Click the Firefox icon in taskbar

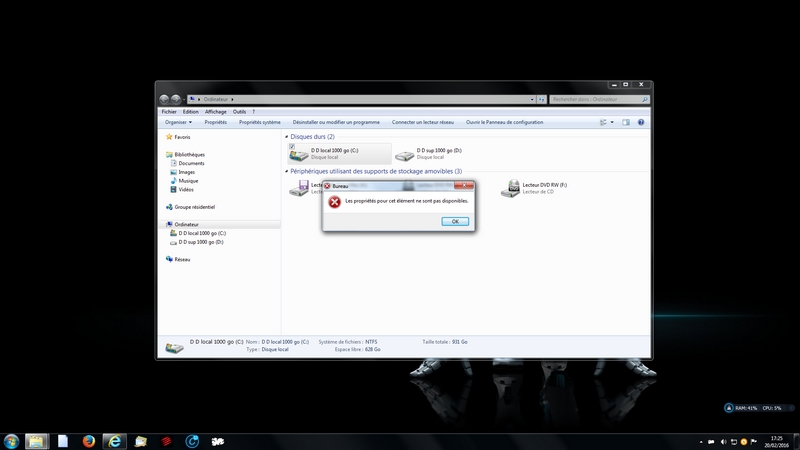[89, 440]
